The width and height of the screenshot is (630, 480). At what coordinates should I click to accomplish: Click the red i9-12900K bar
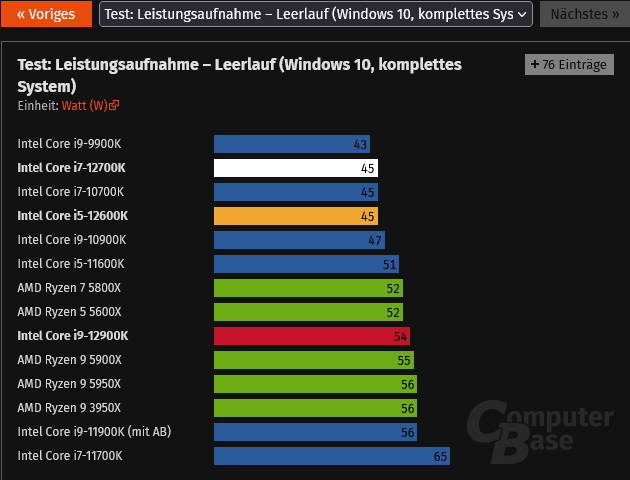click(312, 336)
